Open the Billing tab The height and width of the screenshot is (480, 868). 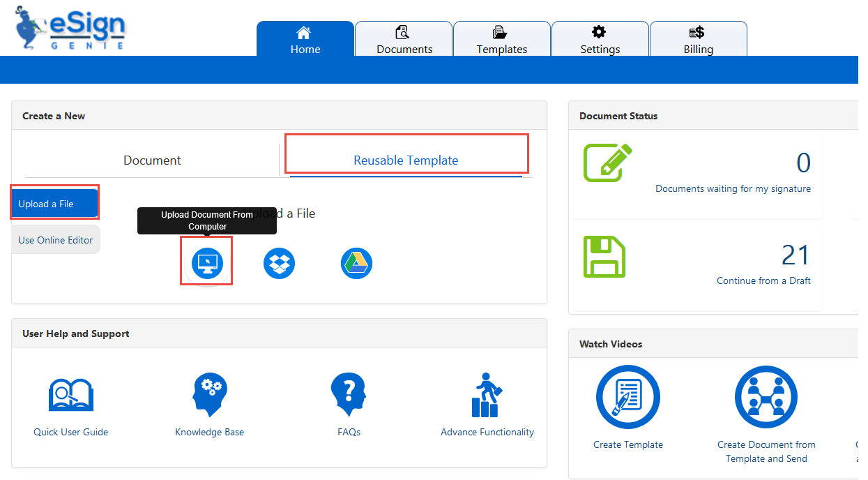tap(699, 39)
